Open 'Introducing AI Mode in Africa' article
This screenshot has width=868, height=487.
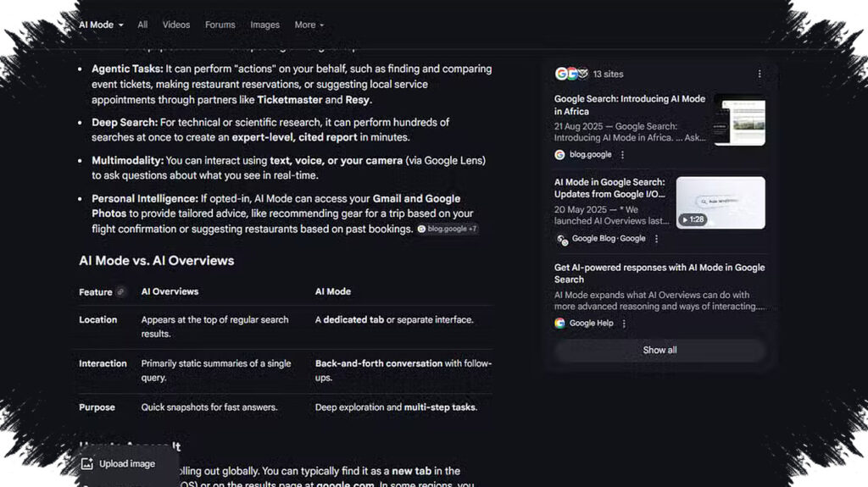(x=630, y=104)
